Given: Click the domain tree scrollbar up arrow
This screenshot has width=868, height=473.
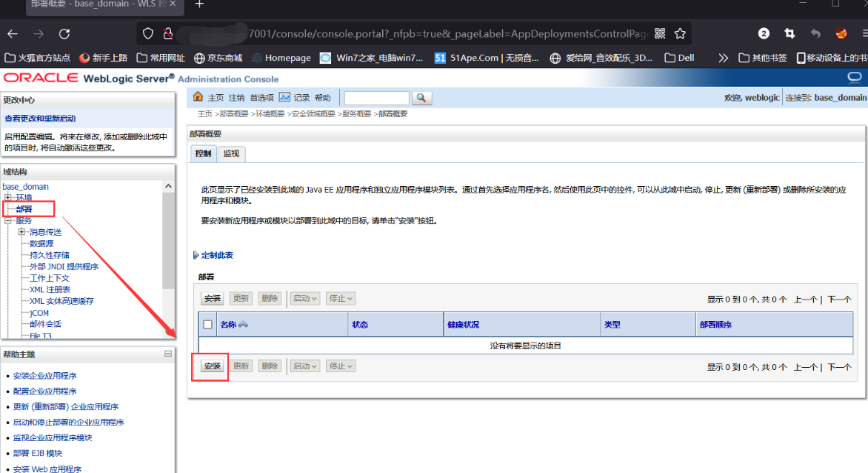Looking at the screenshot, I should point(168,186).
